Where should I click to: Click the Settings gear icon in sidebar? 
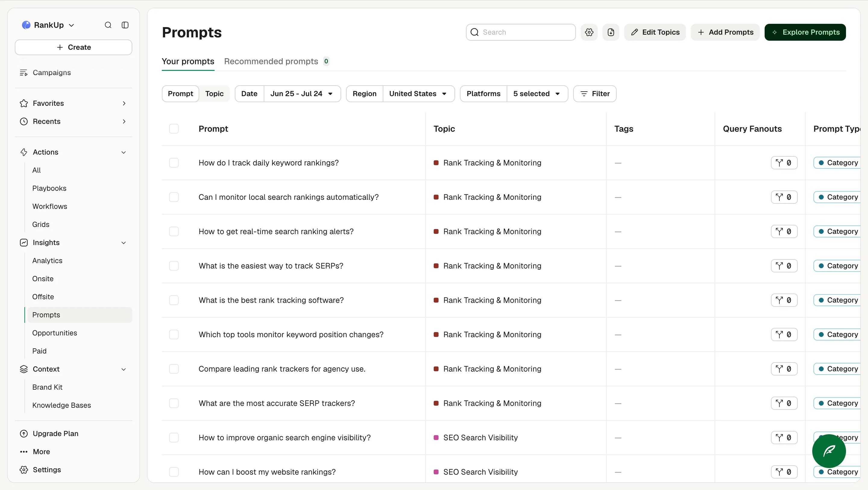[24, 470]
